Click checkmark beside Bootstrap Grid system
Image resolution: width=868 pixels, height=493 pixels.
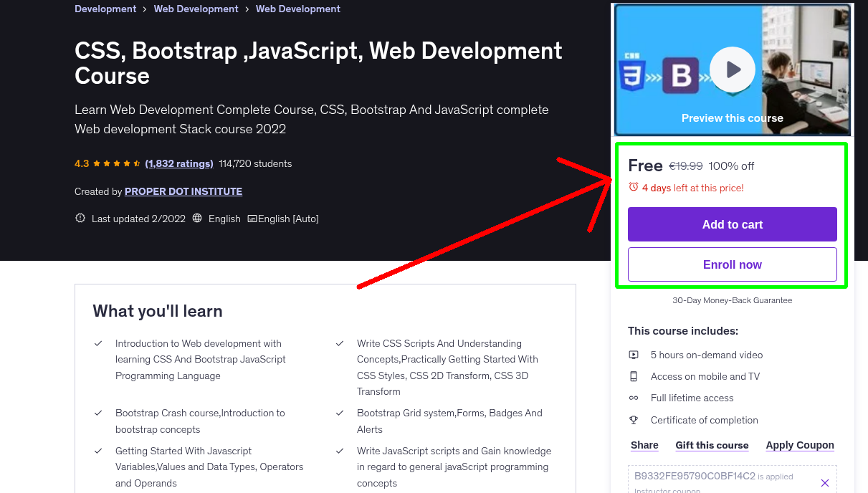coord(340,413)
